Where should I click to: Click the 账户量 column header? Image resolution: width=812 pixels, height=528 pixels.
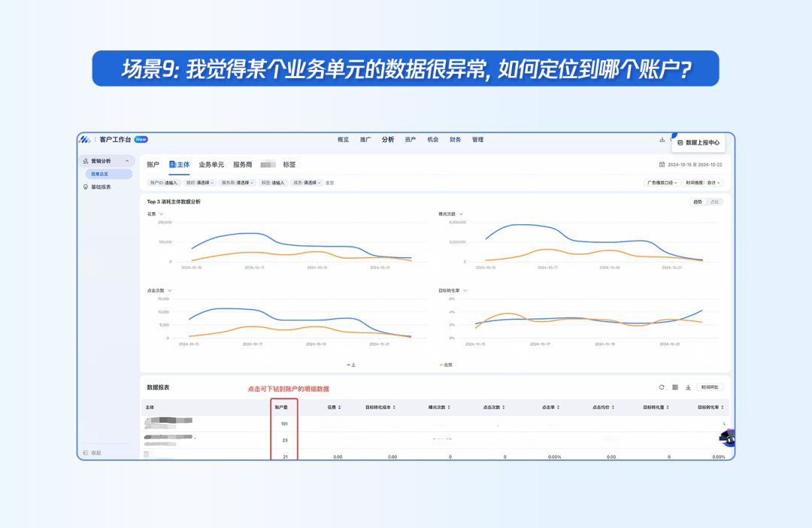pos(281,407)
